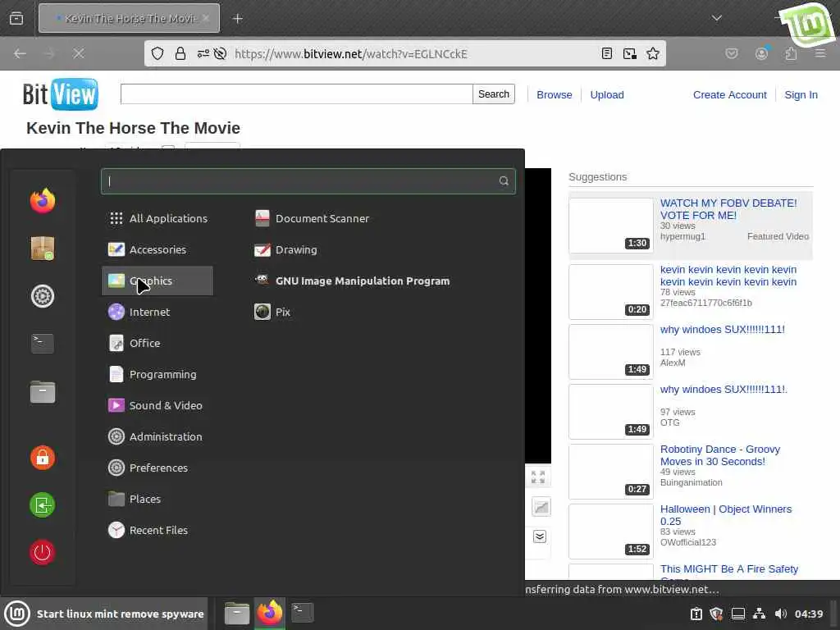Open Software Manager in menu favorites

coord(43,249)
